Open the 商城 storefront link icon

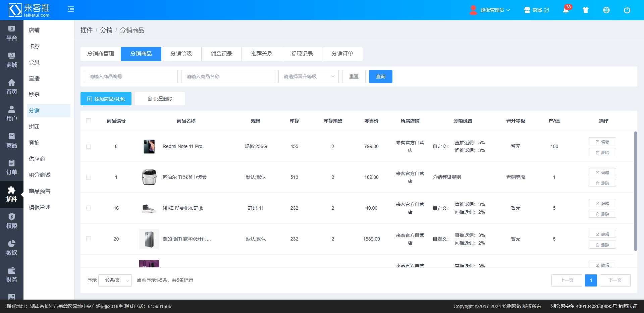tap(537, 10)
